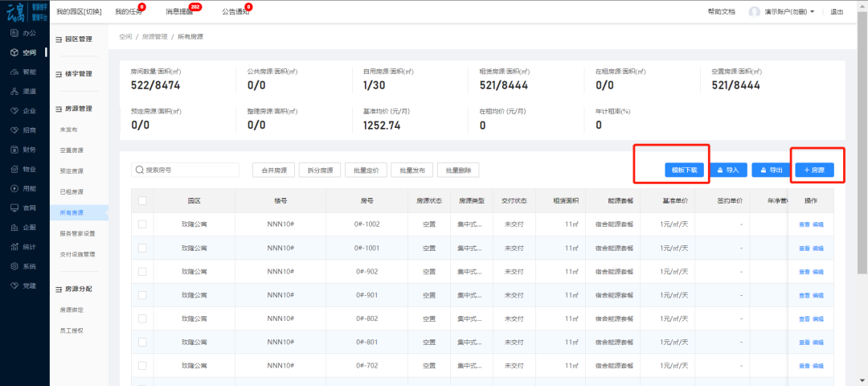Open the 官网 sidebar module
The image size is (868, 386).
(x=24, y=208)
